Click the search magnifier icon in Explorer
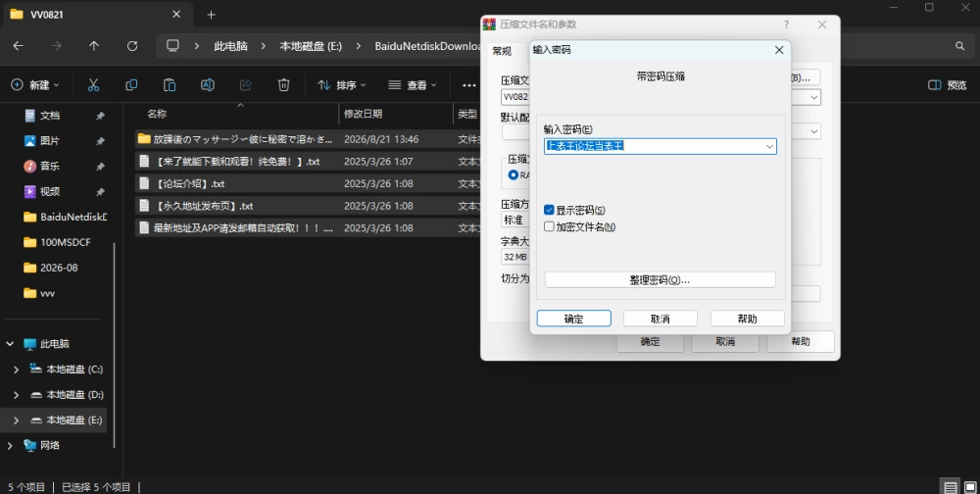980x494 pixels. coord(960,46)
